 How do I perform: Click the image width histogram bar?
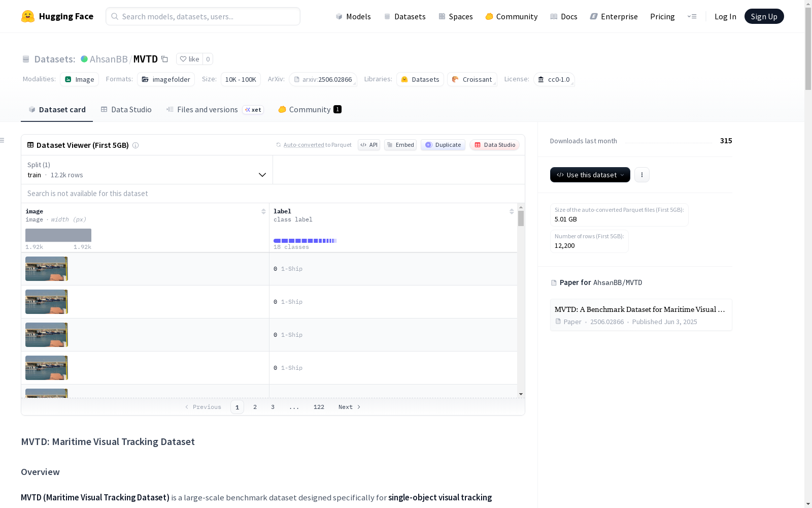(x=58, y=235)
